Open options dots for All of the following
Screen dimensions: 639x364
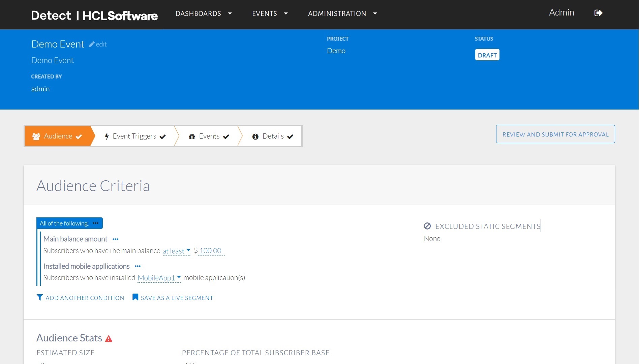pyautogui.click(x=96, y=223)
